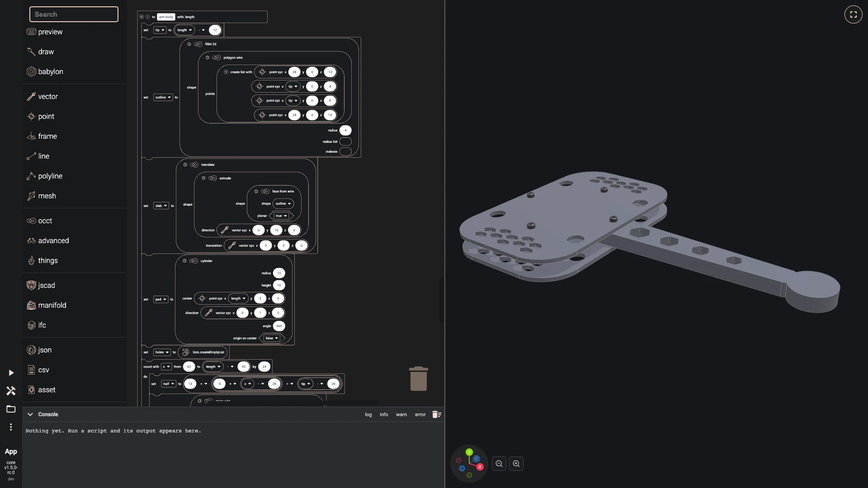
Task: Open the draw category
Action: pyautogui.click(x=40, y=52)
